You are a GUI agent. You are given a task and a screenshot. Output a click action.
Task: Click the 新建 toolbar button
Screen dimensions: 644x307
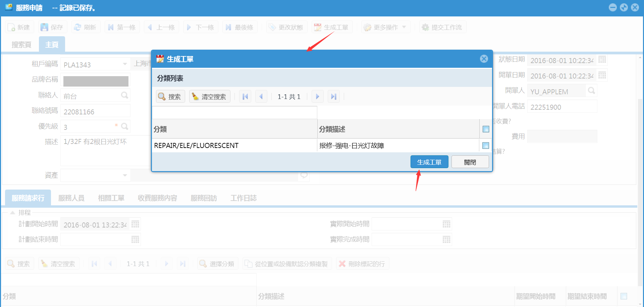tap(19, 27)
